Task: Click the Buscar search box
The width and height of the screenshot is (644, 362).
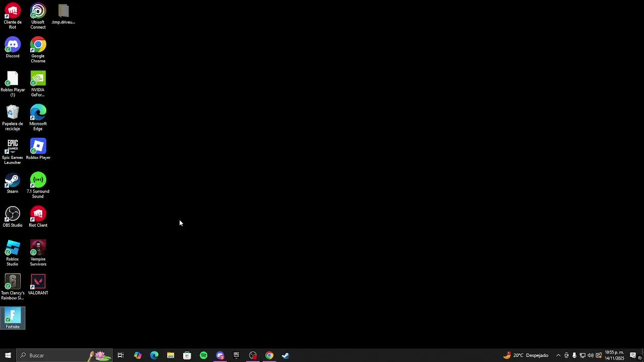Action: click(64, 355)
